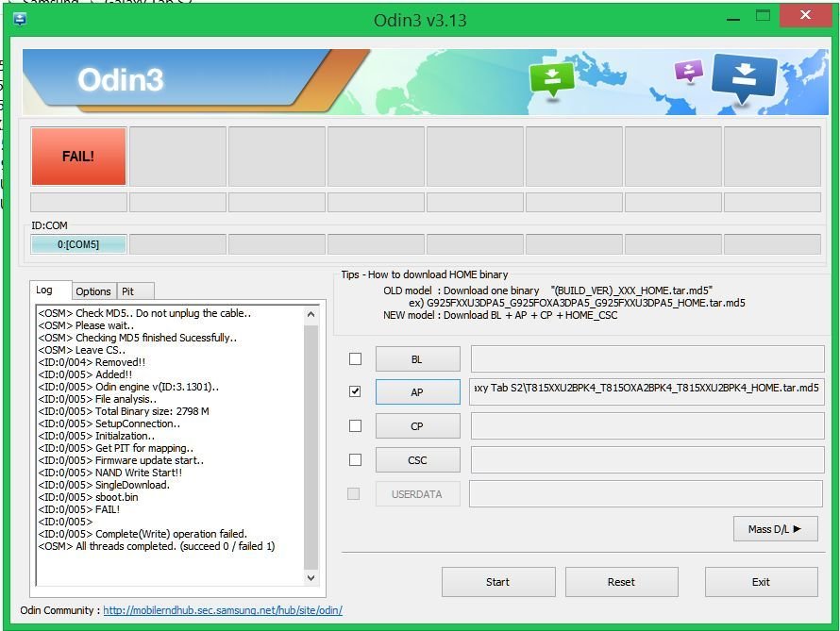Screen dimensions: 840x631
Task: Click the Odin3 logo banner text
Action: [121, 80]
